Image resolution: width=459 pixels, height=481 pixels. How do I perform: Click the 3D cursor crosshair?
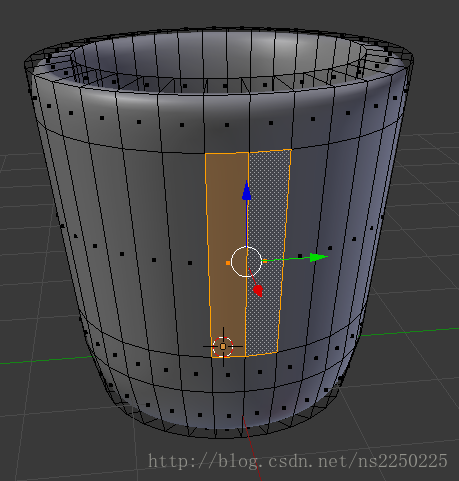coord(223,347)
